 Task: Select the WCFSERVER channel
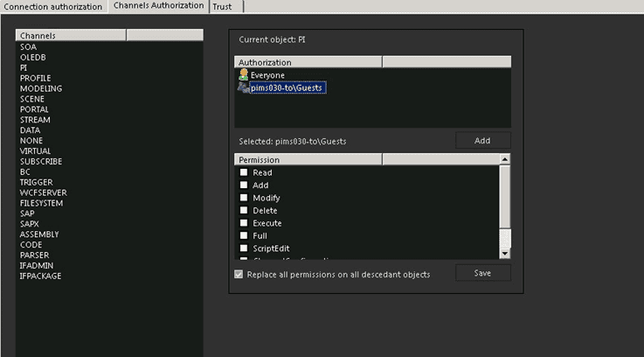pos(43,192)
